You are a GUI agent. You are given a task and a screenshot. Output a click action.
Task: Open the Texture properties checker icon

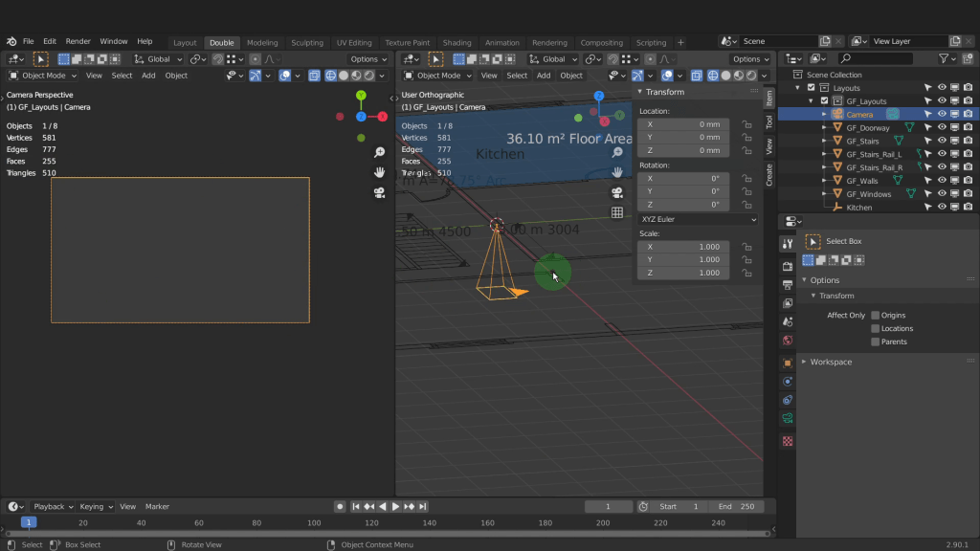pyautogui.click(x=788, y=441)
